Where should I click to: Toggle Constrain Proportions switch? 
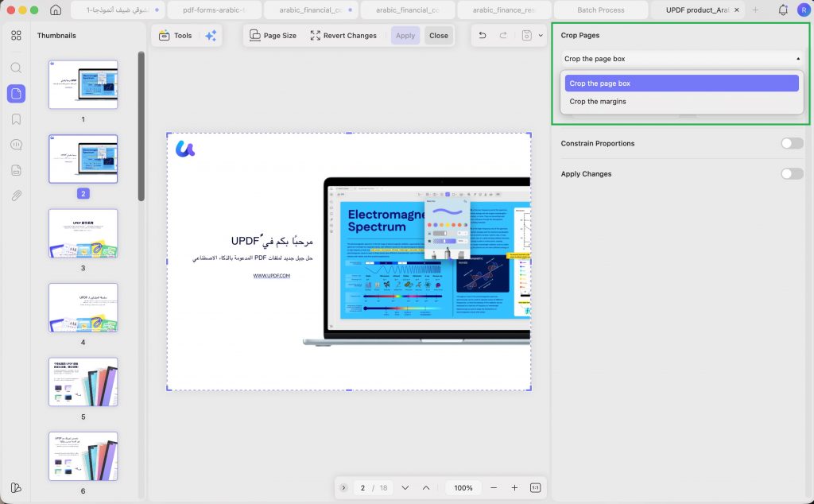pos(792,143)
